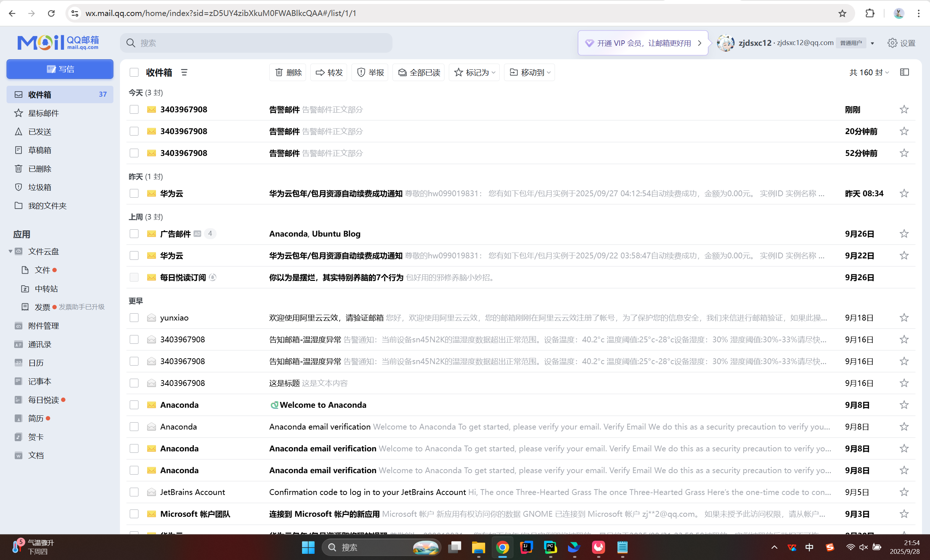Click the inbox list layout options icon
Viewport: 930px width, 560px height.
[x=184, y=72]
